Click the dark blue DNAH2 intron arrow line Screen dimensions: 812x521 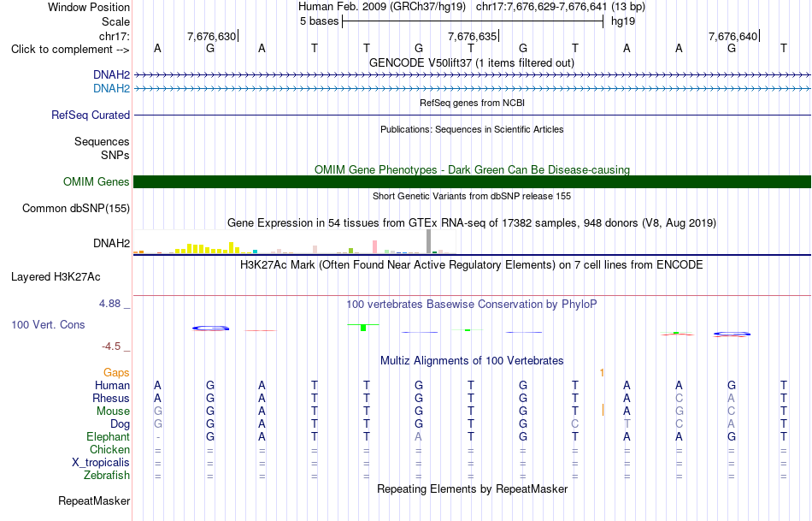tap(473, 75)
